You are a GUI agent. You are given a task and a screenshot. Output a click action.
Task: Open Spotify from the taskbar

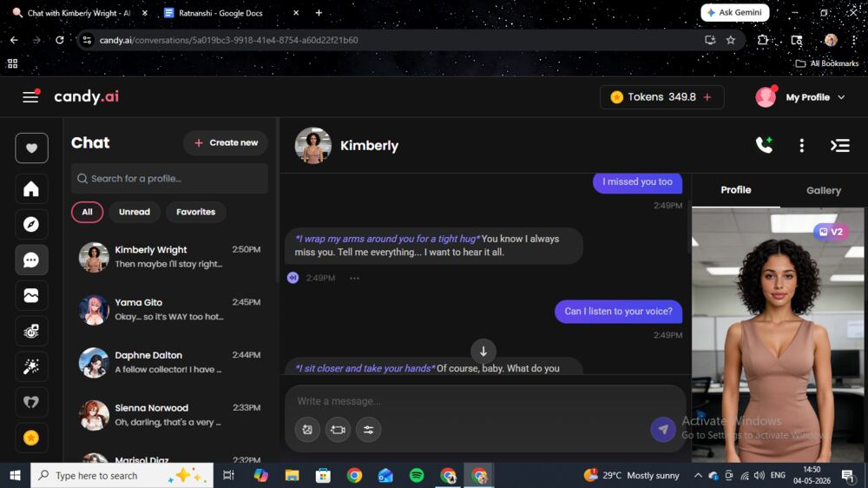coord(417,475)
